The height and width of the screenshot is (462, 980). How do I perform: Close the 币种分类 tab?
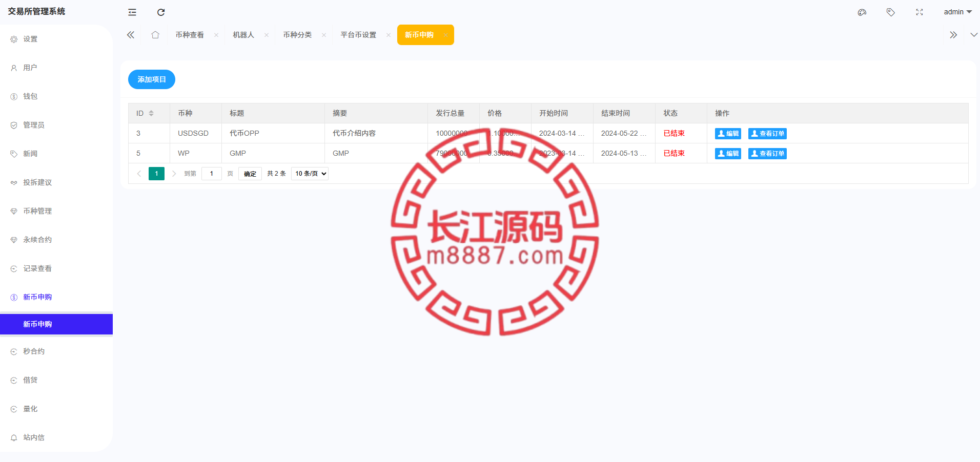(x=324, y=35)
